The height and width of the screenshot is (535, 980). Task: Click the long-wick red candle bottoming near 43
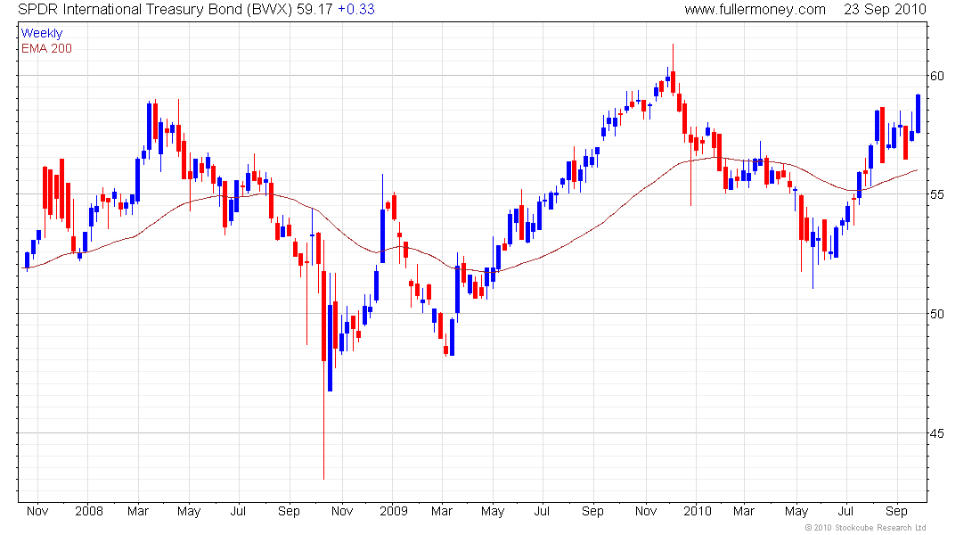(323, 361)
